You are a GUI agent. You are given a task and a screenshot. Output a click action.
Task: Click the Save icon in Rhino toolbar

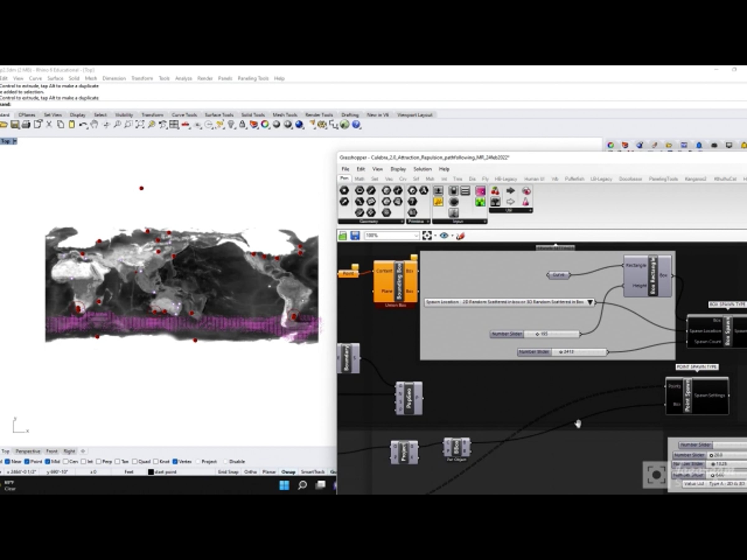15,124
